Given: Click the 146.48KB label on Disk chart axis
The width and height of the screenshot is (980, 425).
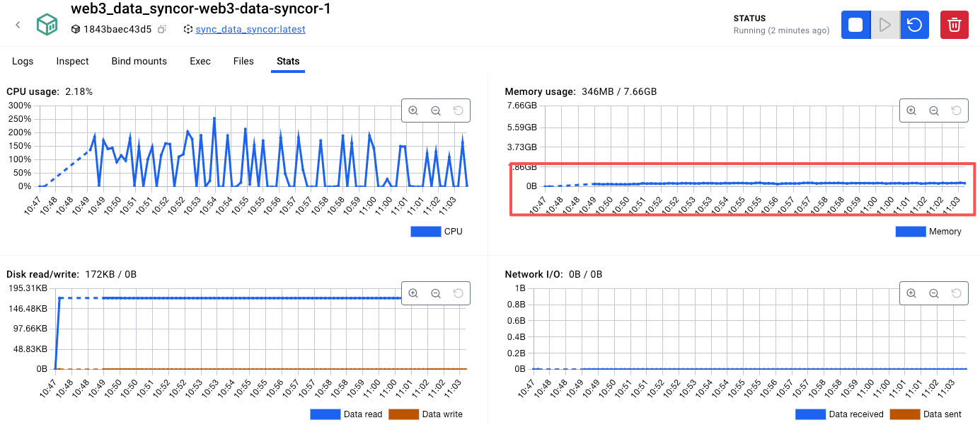Looking at the screenshot, I should 28,309.
